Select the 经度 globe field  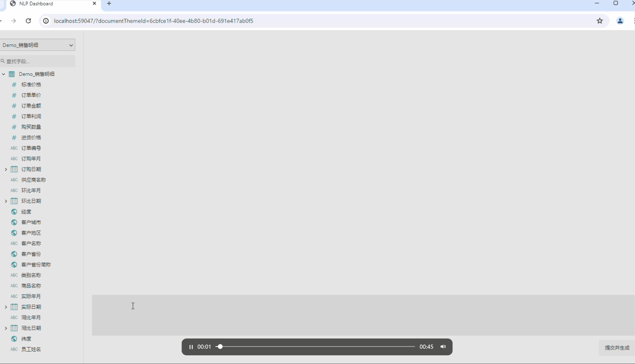tap(26, 212)
